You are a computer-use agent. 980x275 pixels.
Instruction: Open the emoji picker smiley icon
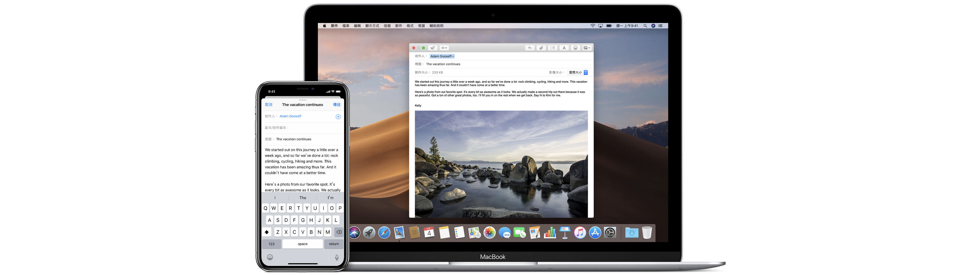click(575, 48)
